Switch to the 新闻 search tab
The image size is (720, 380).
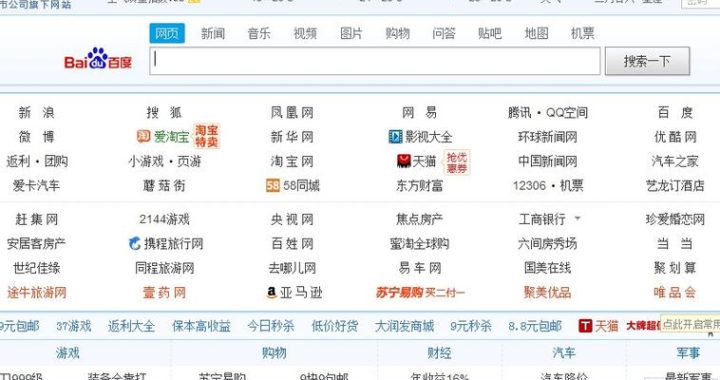click(x=213, y=34)
